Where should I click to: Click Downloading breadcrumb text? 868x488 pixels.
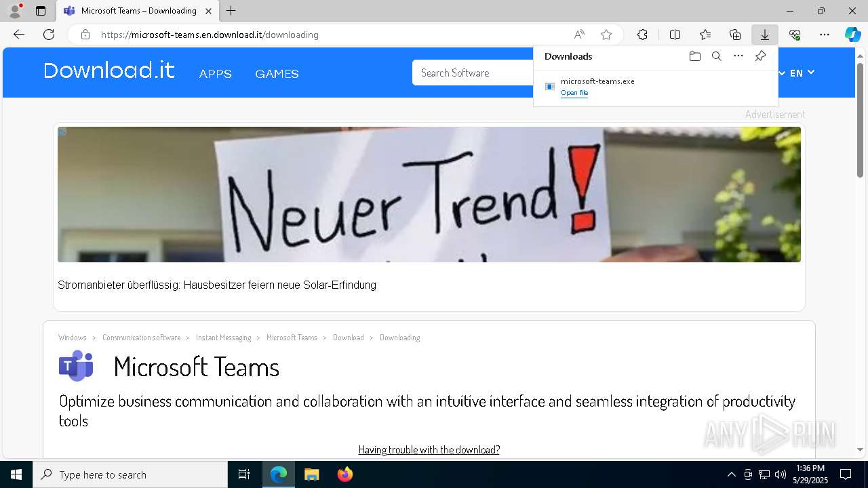click(x=400, y=338)
